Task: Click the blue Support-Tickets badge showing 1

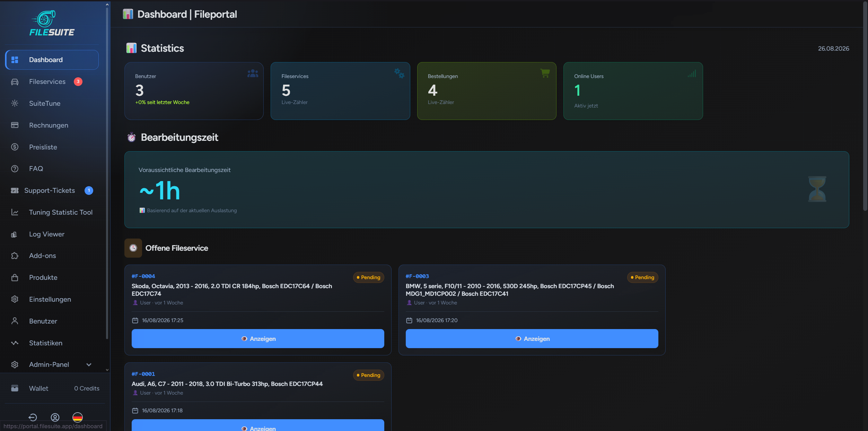Action: pos(89,190)
